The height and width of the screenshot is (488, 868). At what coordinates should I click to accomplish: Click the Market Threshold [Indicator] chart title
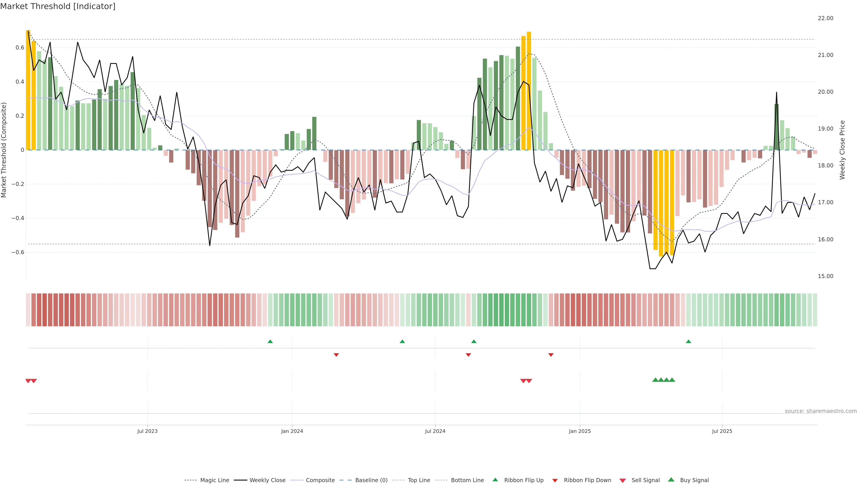(x=58, y=6)
